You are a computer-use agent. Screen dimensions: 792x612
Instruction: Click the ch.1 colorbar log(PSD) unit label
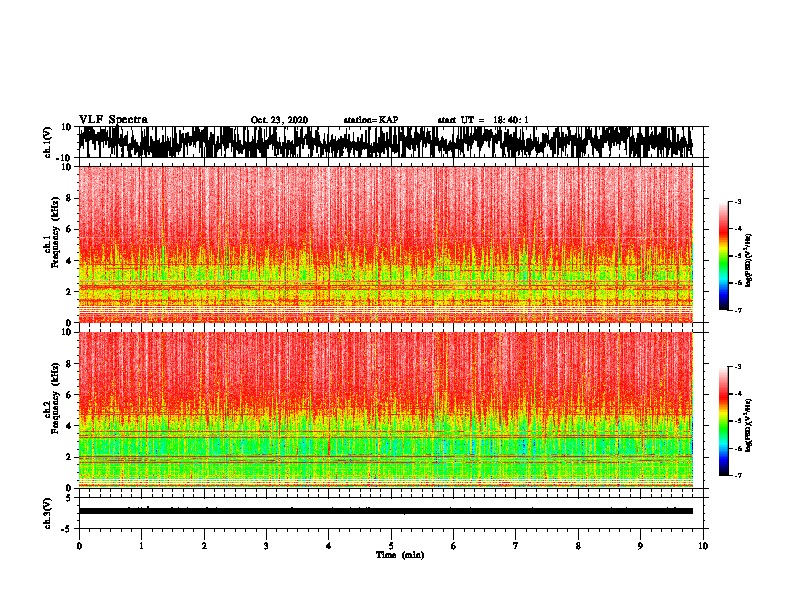(x=749, y=260)
